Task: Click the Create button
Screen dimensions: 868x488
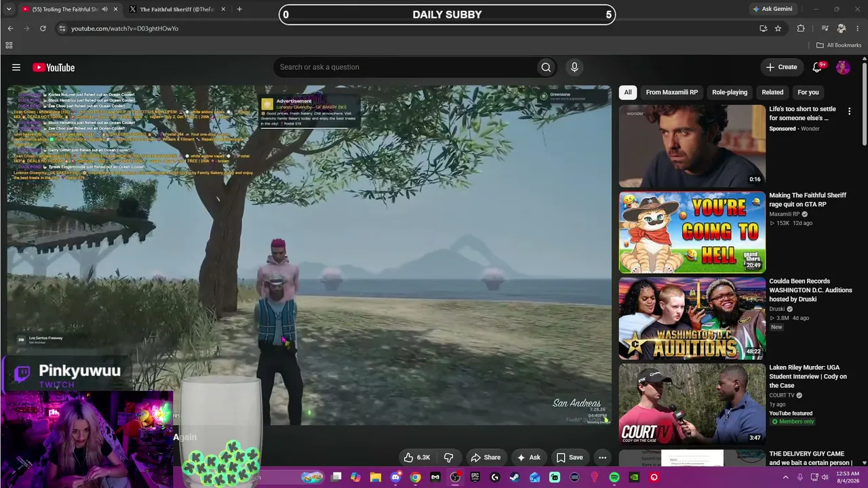Action: (x=782, y=67)
